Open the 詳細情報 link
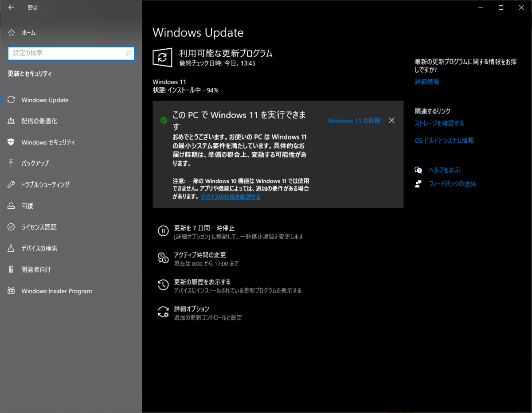Screen dimensions: 532x413 pyautogui.click(x=427, y=82)
